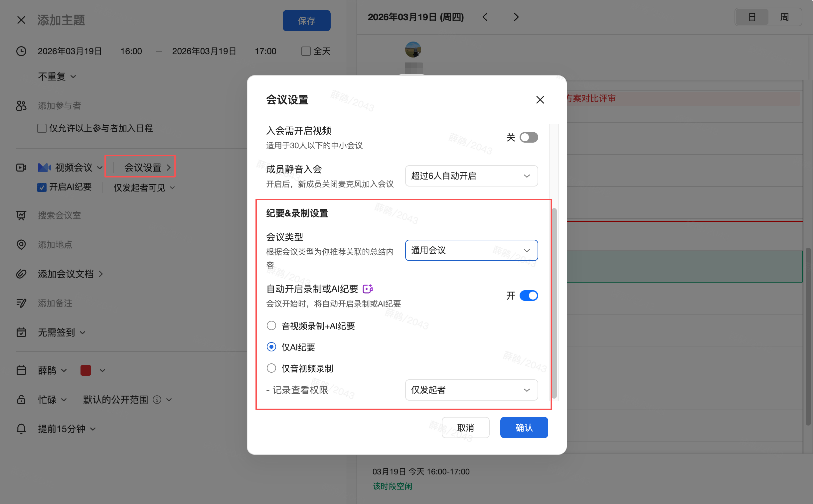The image size is (813, 504).
Task: Toggle 入会需开启视频 switch
Action: coord(529,137)
